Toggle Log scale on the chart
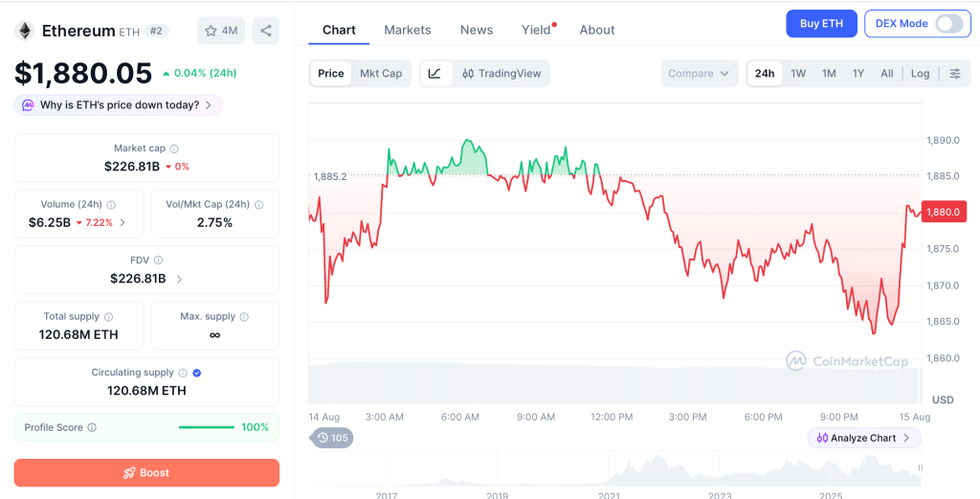Screen dimensions: 980x499 [x=920, y=73]
